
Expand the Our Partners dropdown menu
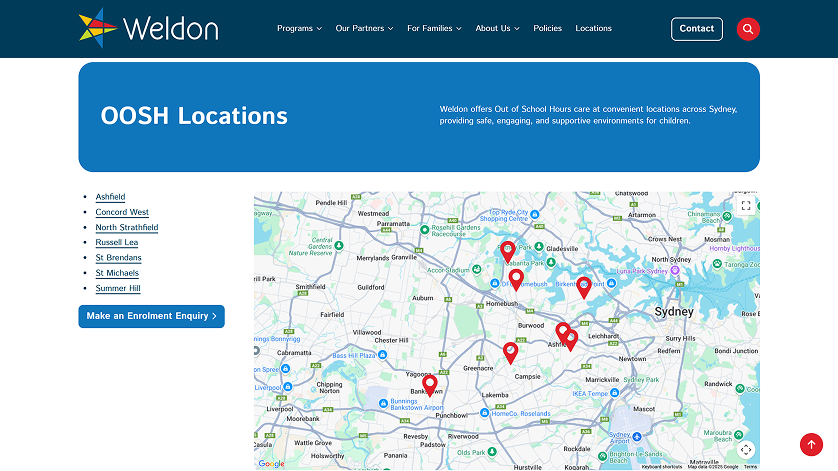point(364,28)
